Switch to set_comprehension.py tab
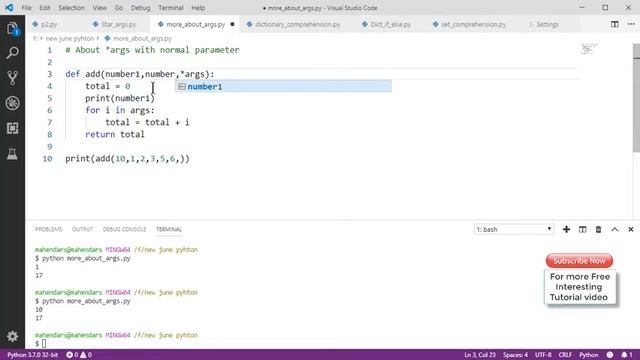 [x=473, y=24]
